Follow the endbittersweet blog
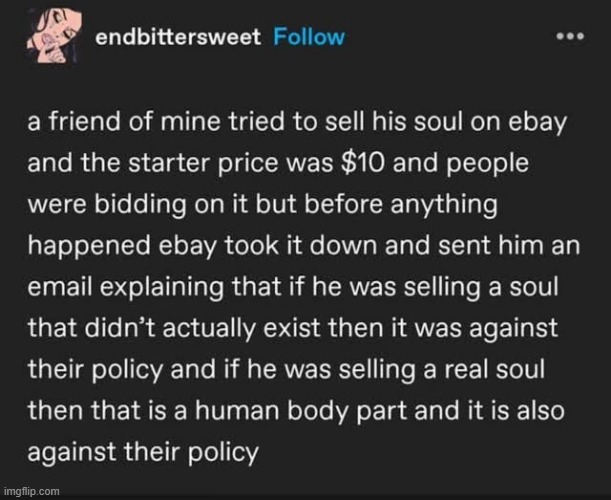The image size is (611, 500). click(309, 37)
